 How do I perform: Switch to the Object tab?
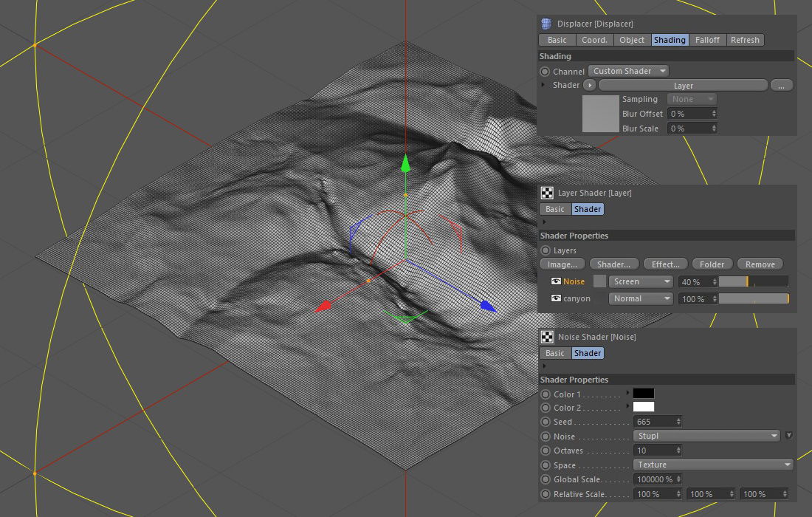click(632, 40)
